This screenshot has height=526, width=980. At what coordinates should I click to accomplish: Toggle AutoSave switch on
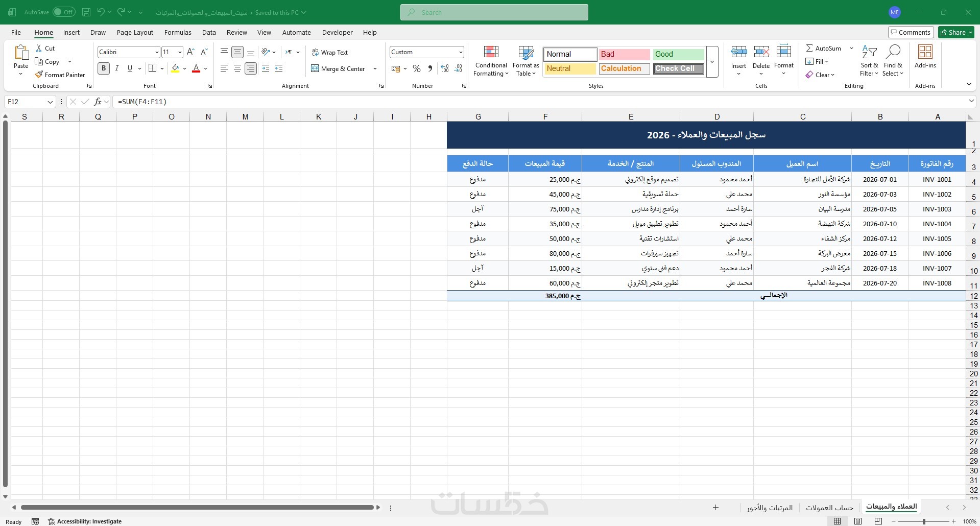tap(64, 12)
